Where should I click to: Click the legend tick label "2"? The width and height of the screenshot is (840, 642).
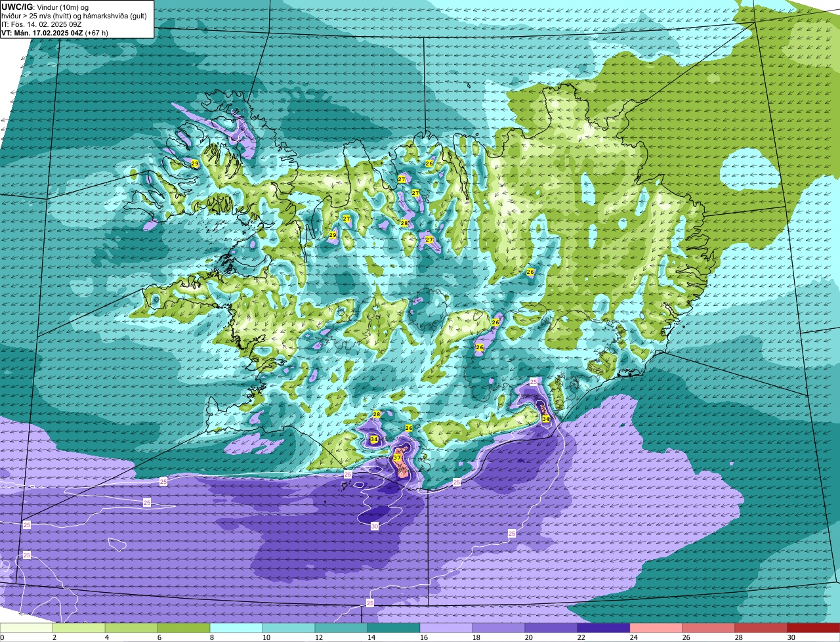[x=54, y=637]
